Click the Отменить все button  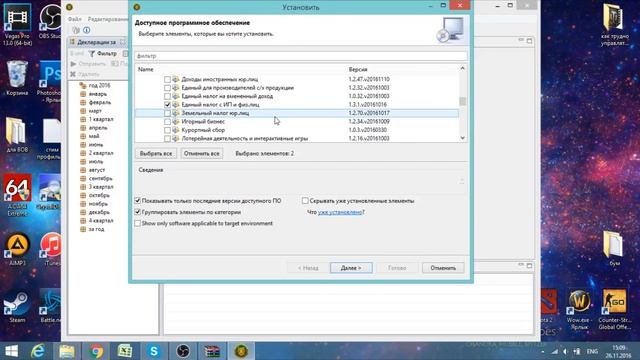[202, 153]
